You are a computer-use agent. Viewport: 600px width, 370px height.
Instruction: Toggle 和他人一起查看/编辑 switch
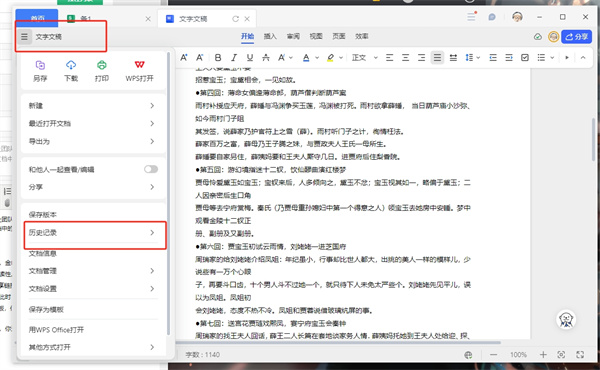click(151, 169)
